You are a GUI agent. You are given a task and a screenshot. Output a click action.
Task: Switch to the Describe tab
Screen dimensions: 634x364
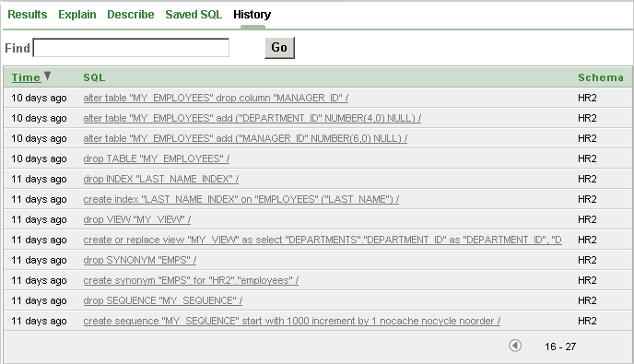click(x=131, y=15)
